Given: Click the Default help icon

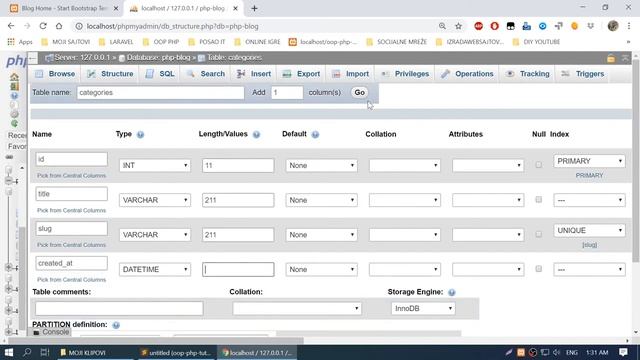Looking at the screenshot, I should (315, 134).
